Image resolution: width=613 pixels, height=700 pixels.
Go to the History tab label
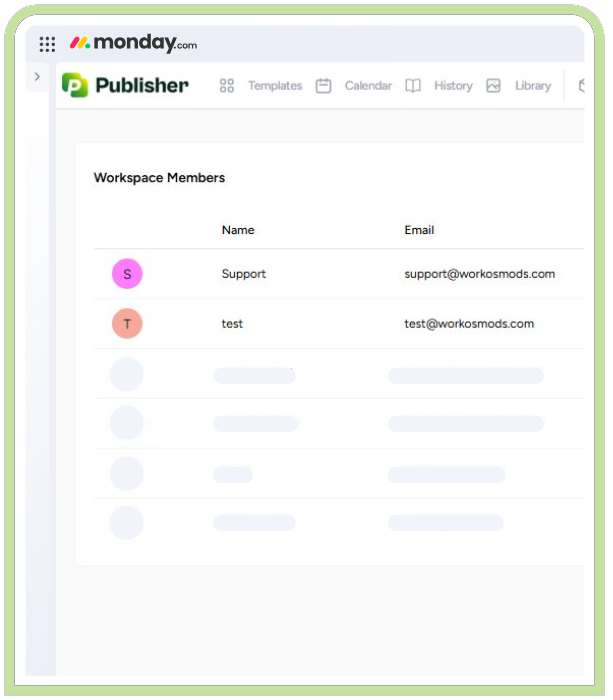(453, 86)
